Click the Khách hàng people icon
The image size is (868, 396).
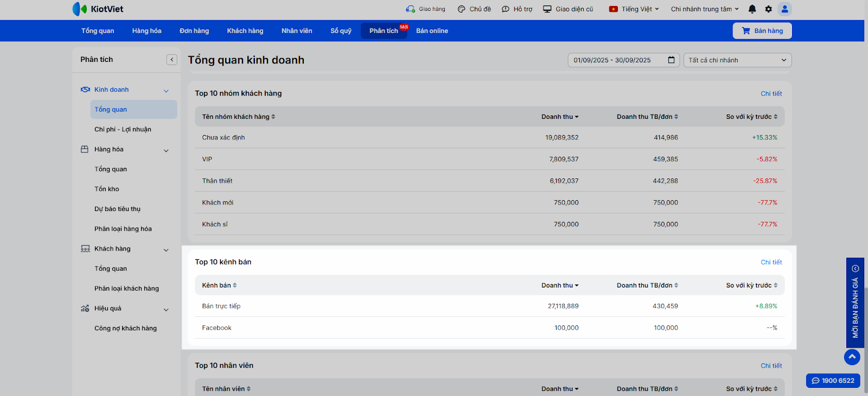click(85, 249)
